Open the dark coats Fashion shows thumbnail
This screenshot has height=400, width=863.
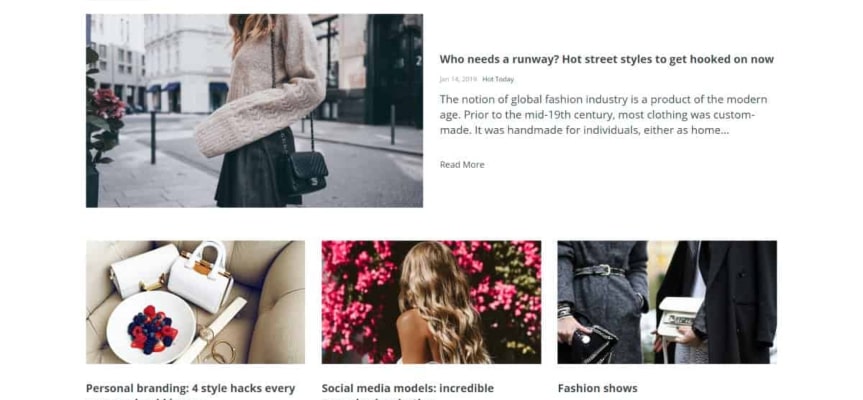pos(667,302)
